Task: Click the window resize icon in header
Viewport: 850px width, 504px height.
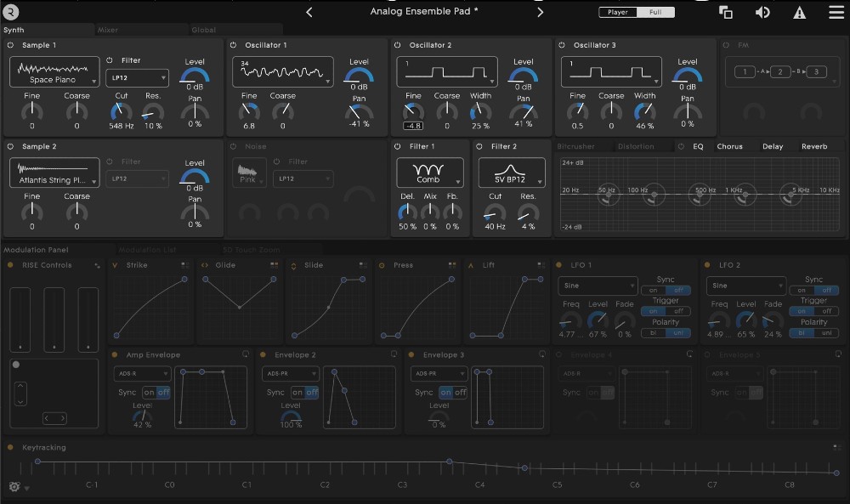Action: coord(726,12)
